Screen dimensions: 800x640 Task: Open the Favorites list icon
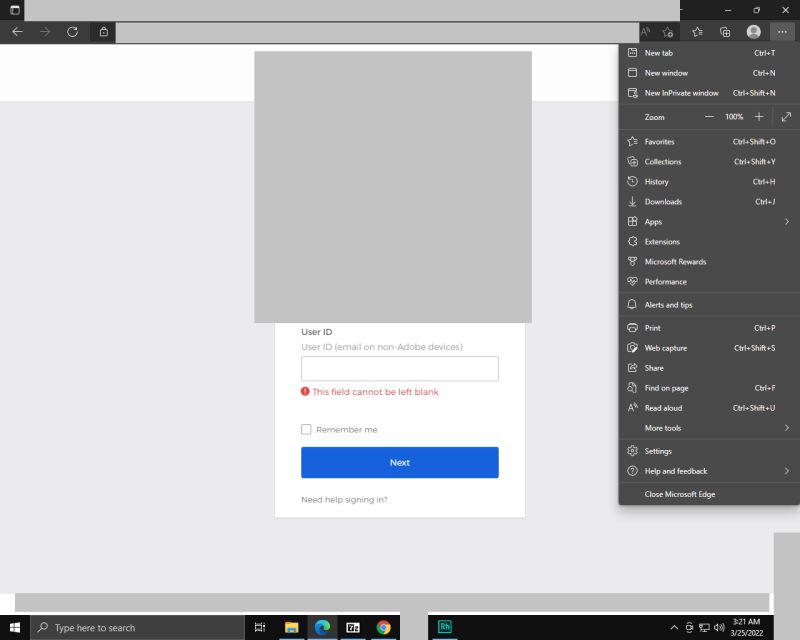pyautogui.click(x=698, y=31)
